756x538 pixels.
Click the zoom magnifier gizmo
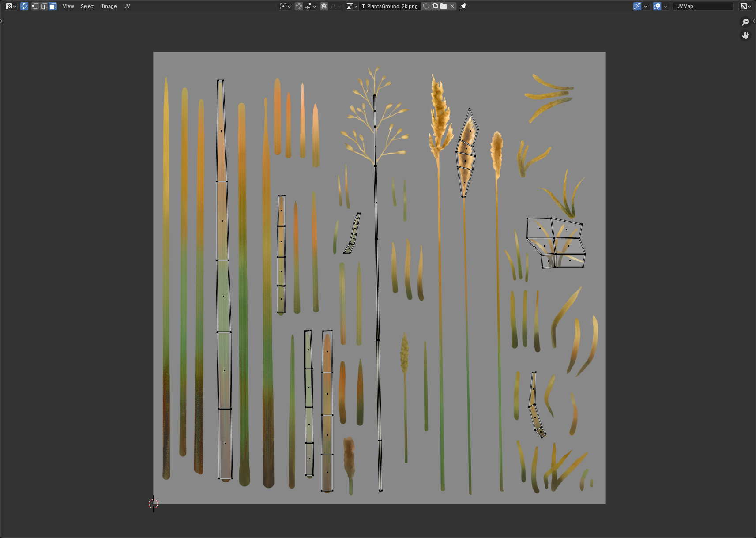click(x=745, y=22)
